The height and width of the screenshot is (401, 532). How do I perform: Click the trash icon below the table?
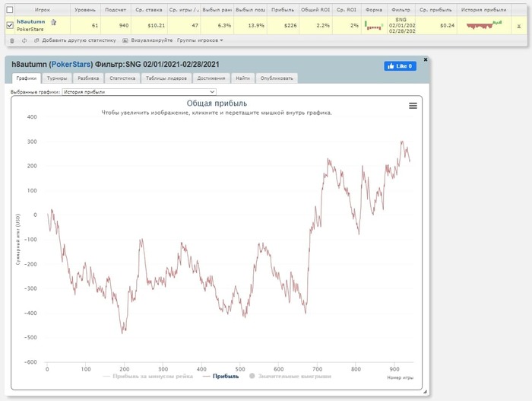coord(12,40)
